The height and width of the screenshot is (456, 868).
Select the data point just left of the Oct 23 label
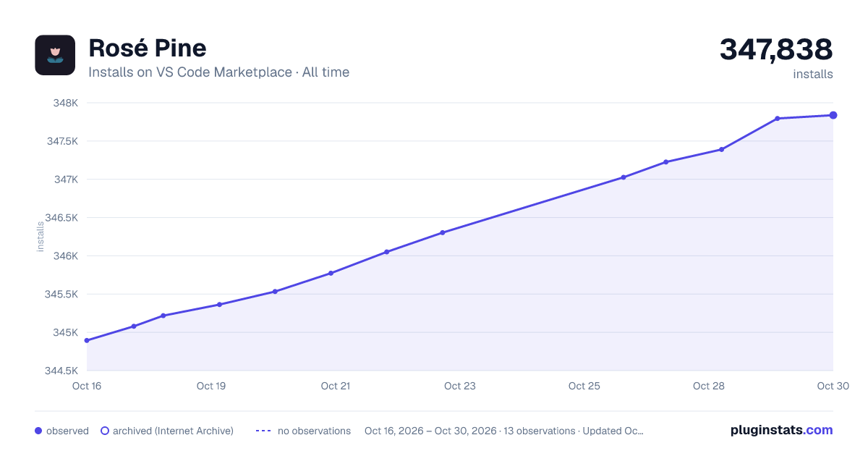click(x=442, y=232)
